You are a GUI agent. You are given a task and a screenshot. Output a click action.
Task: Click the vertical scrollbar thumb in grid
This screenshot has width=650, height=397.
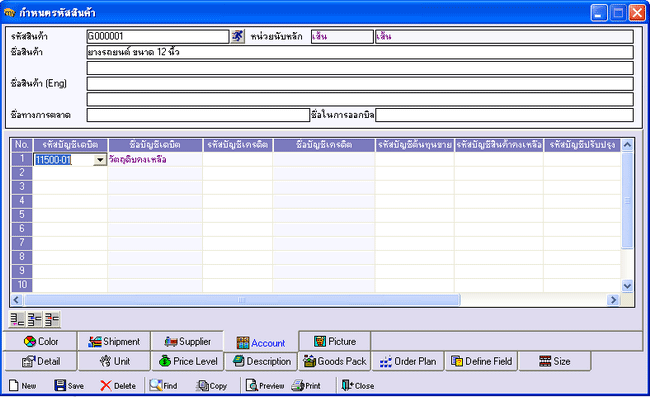click(x=627, y=201)
